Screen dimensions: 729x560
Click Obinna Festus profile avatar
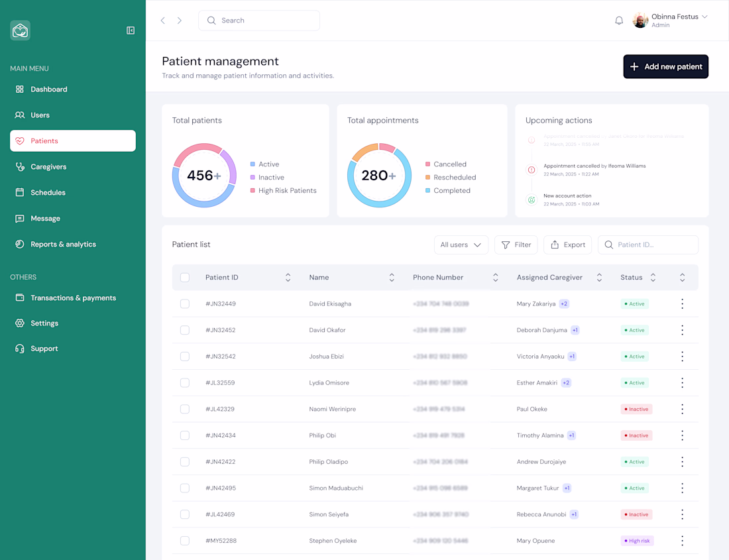pos(640,21)
